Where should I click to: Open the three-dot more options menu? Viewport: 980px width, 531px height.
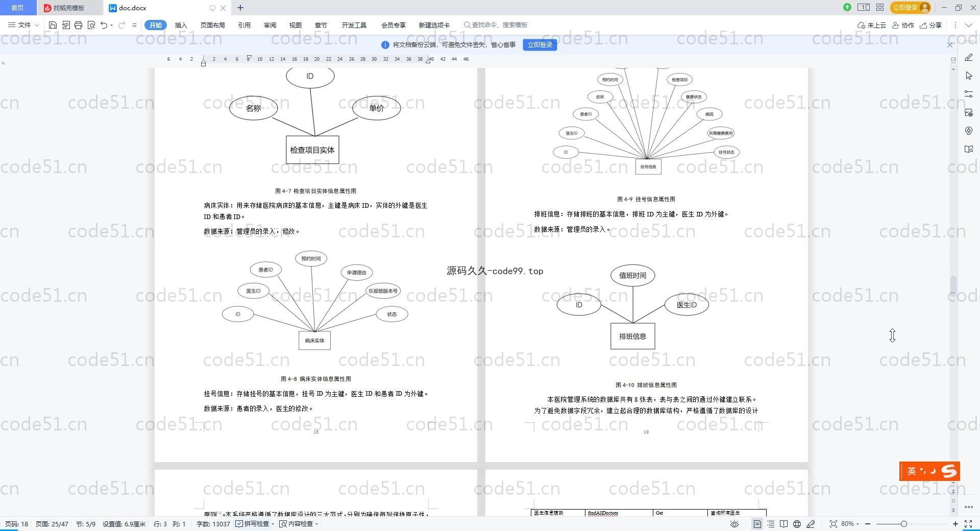[955, 25]
